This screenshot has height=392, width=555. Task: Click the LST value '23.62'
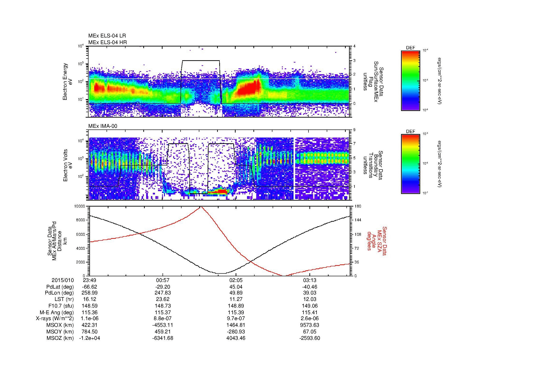(x=163, y=300)
